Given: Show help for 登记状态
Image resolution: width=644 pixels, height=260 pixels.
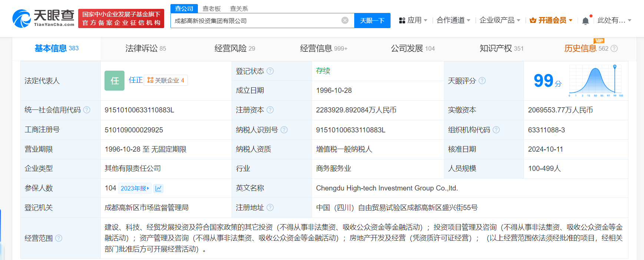Looking at the screenshot, I should (270, 71).
